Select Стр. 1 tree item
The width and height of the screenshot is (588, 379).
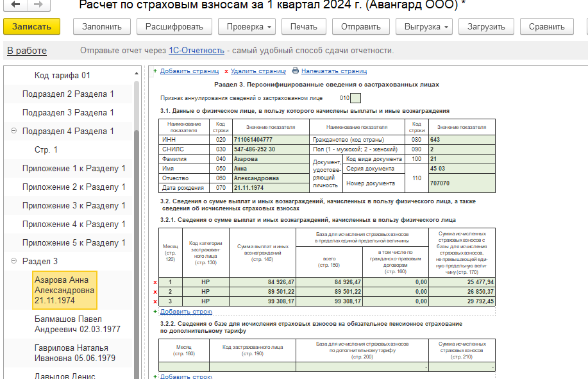(x=46, y=149)
